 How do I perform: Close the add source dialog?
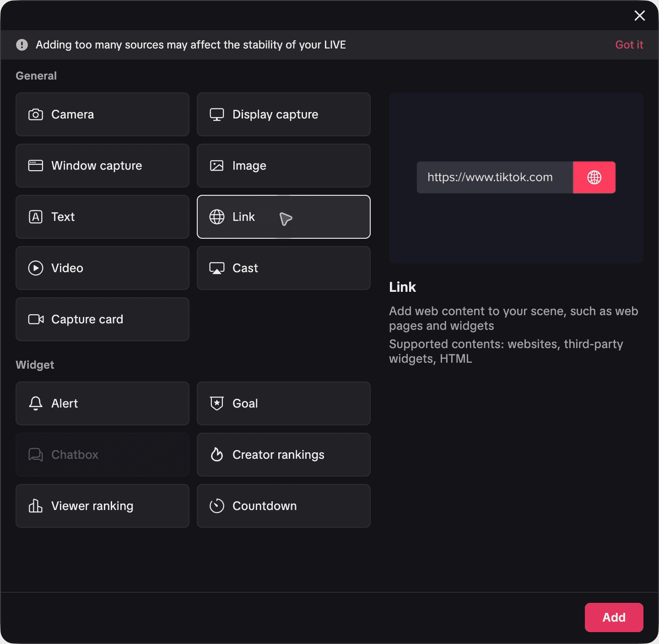click(x=640, y=16)
